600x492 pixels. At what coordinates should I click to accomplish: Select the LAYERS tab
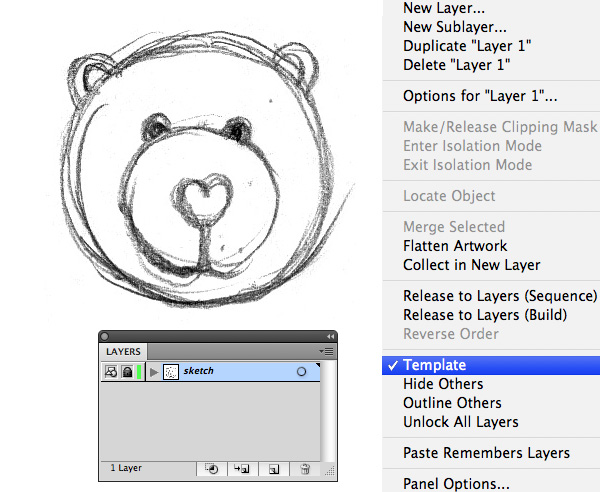[x=123, y=352]
